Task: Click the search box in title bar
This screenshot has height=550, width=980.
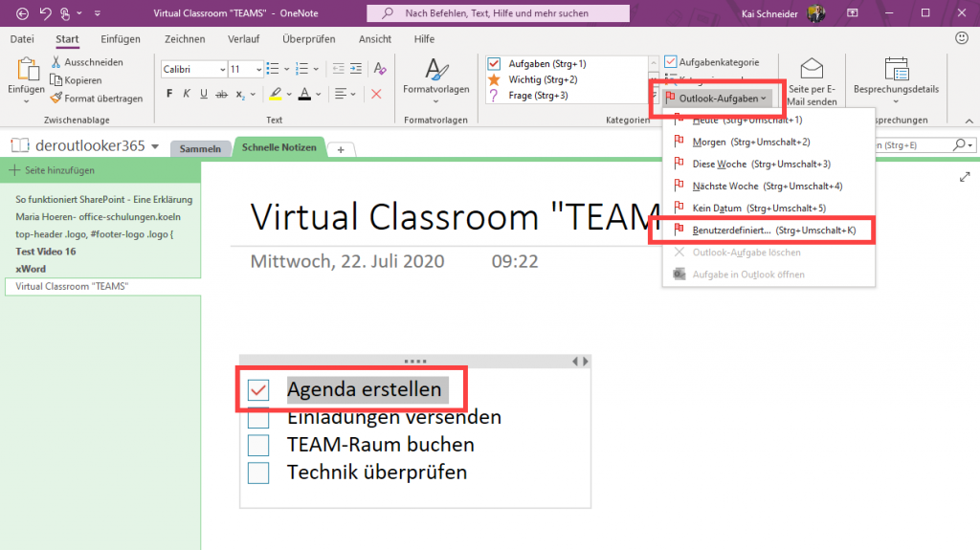Action: coord(498,13)
